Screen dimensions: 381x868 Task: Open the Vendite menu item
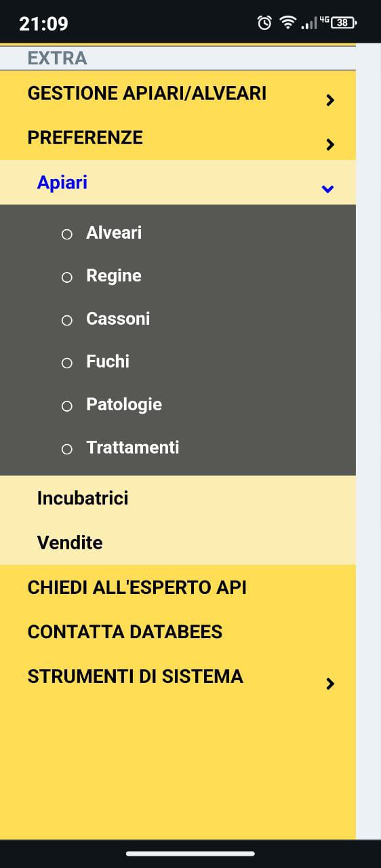[178, 542]
